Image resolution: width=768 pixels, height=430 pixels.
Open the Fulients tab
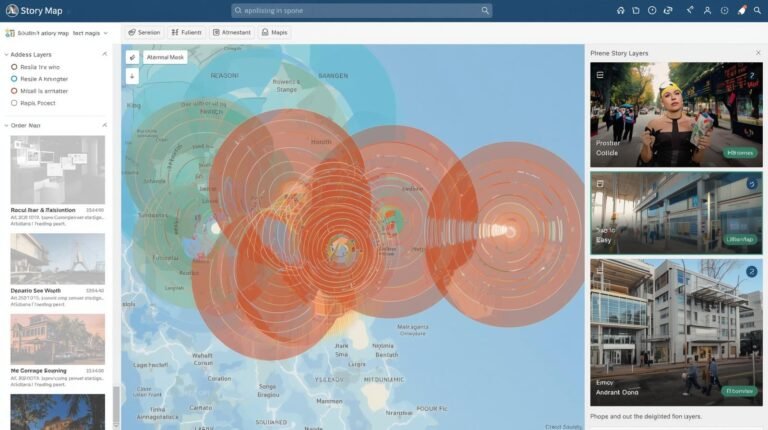(x=186, y=32)
